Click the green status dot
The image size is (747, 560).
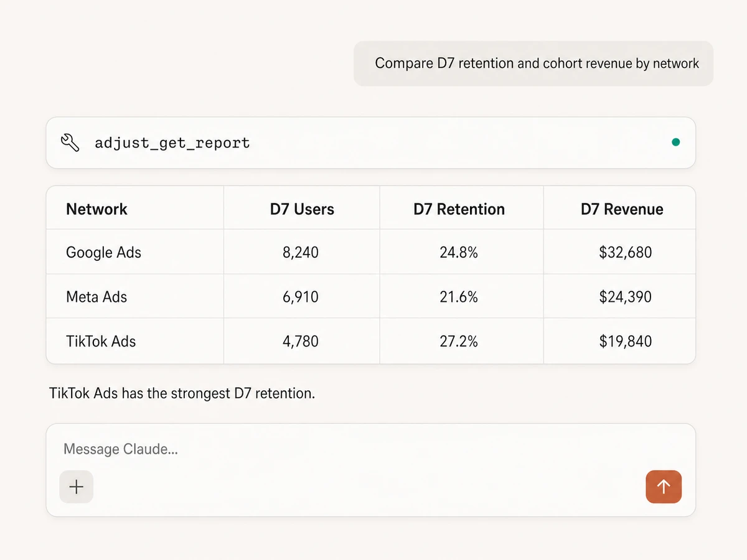pyautogui.click(x=675, y=142)
